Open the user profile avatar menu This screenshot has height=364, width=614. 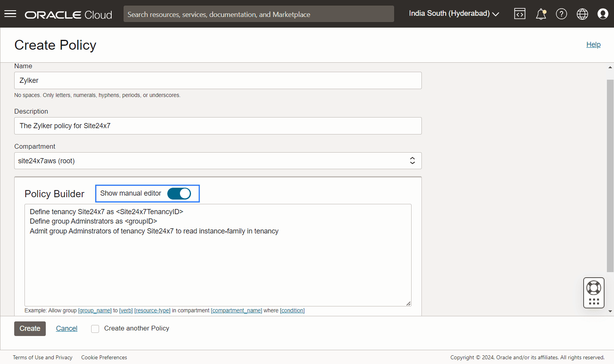603,14
